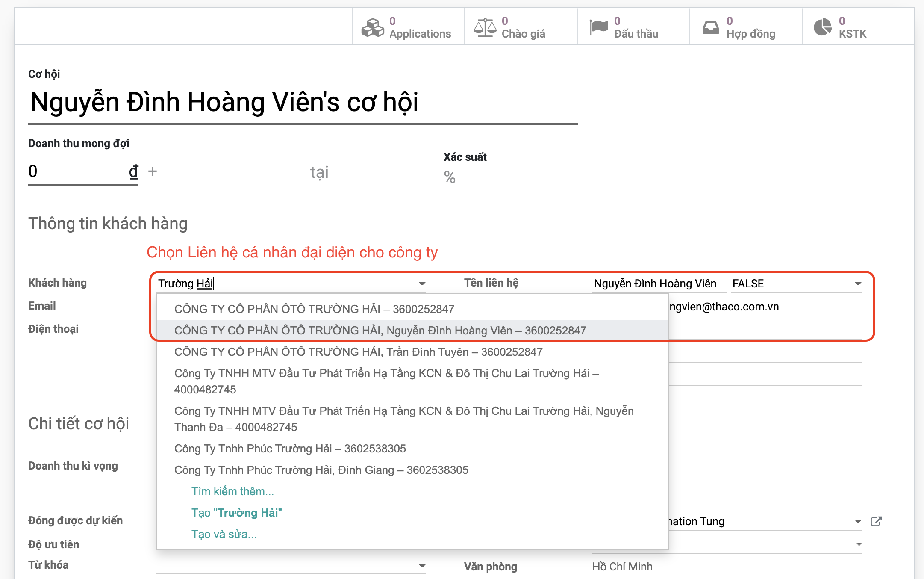Click the KSTK pie chart icon
Image resolution: width=924 pixels, height=579 pixels.
point(822,27)
